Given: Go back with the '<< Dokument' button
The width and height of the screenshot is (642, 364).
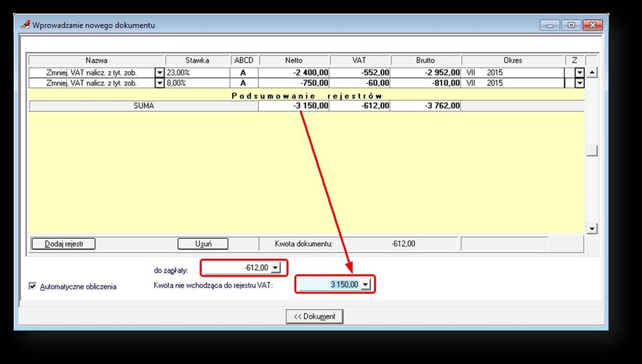Looking at the screenshot, I should coord(315,316).
